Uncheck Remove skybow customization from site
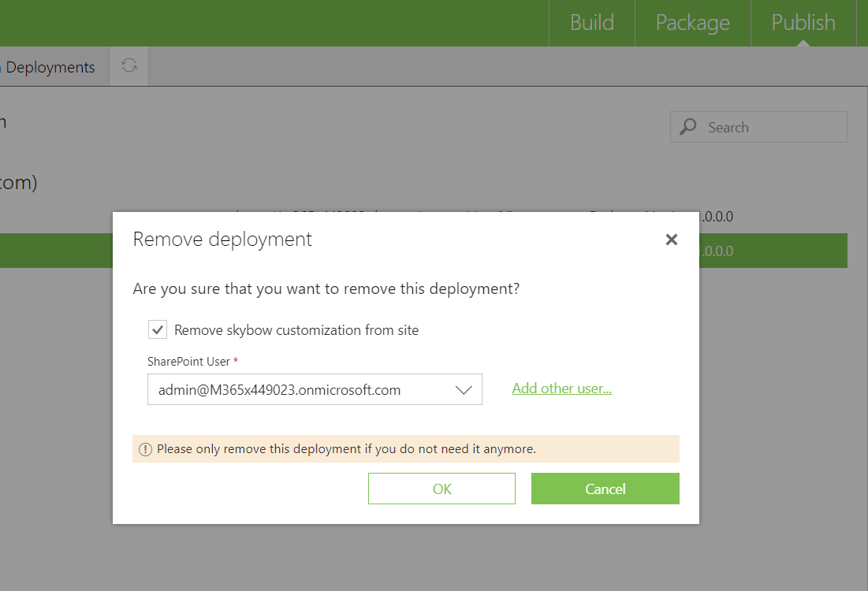Screen dimensions: 868x591 158,330
